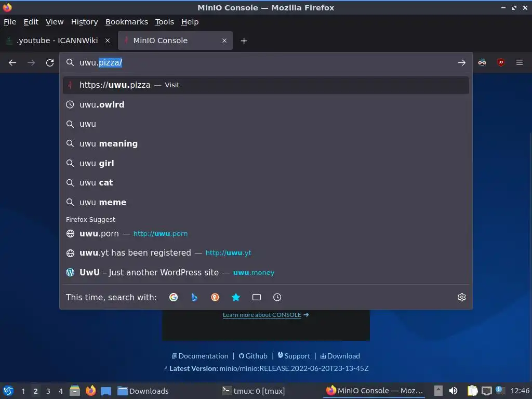
Task: Open the Support link
Action: (294, 356)
